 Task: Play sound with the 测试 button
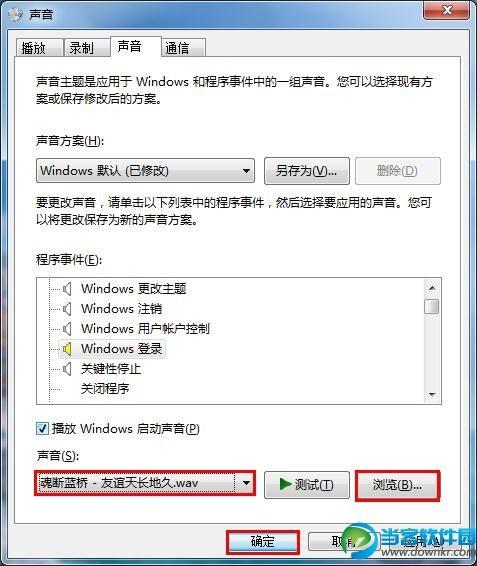pos(307,485)
